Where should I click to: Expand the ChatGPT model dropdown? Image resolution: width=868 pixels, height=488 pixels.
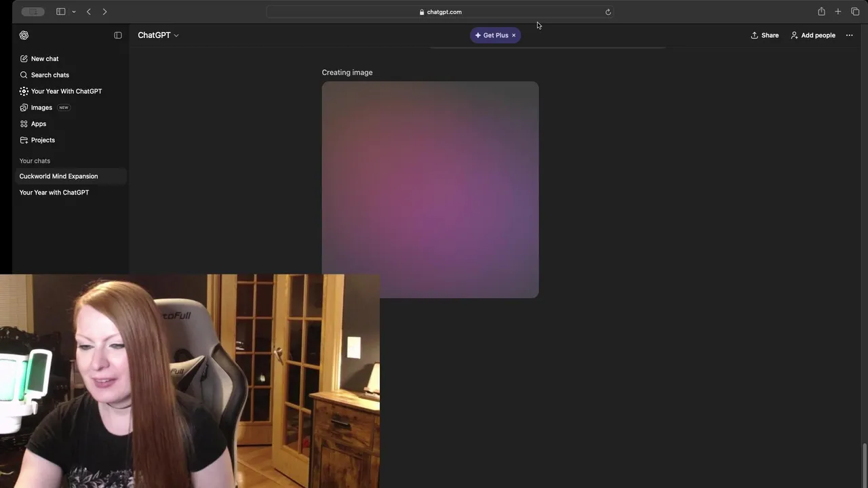click(158, 35)
